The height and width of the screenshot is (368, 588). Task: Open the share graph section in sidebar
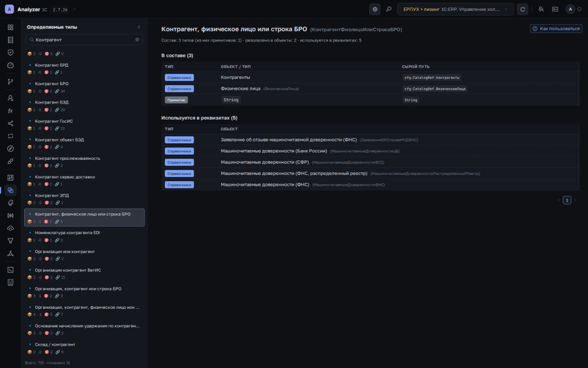coord(10,124)
